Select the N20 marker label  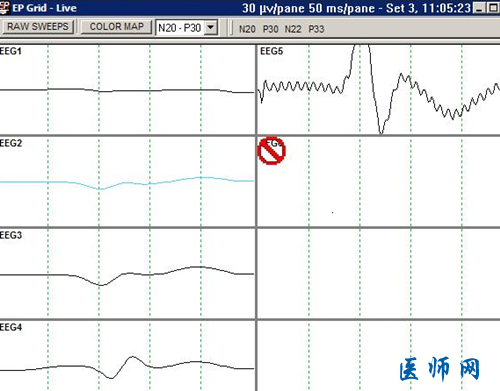coord(247,29)
